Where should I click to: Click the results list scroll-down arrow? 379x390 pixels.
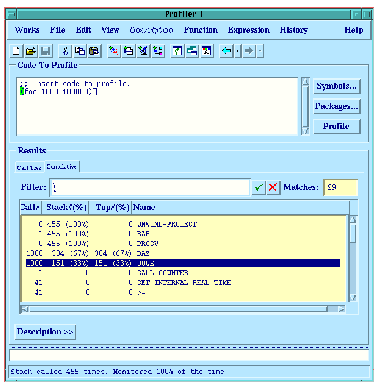[353, 298]
